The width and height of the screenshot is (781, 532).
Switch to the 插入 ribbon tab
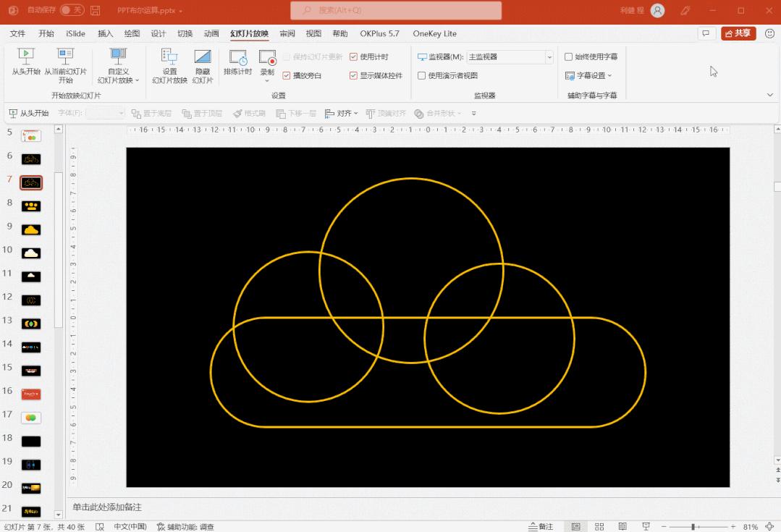106,33
